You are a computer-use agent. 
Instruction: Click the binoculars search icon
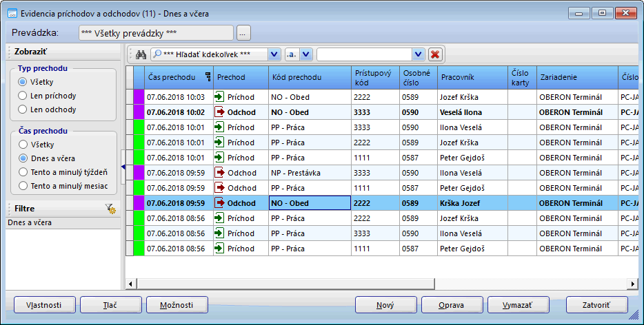[x=140, y=54]
